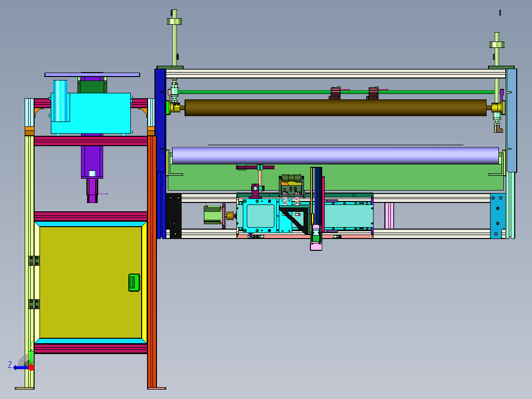Pick the green servo motor body

click(x=213, y=215)
